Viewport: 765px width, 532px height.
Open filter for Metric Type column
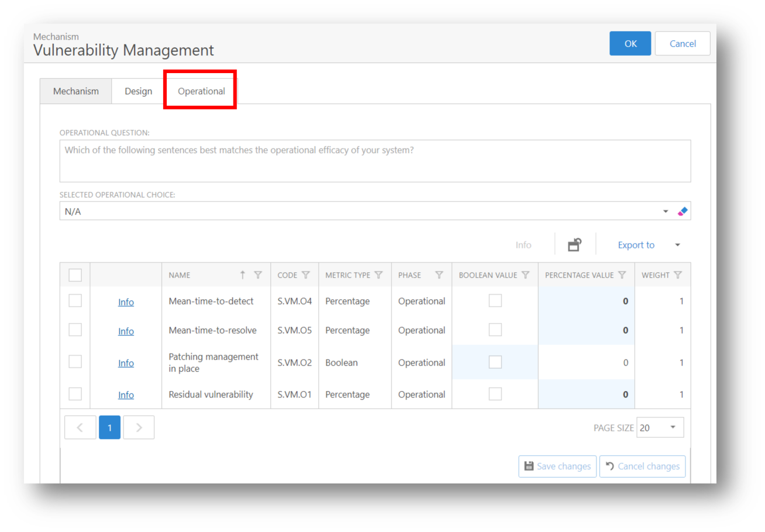(378, 275)
